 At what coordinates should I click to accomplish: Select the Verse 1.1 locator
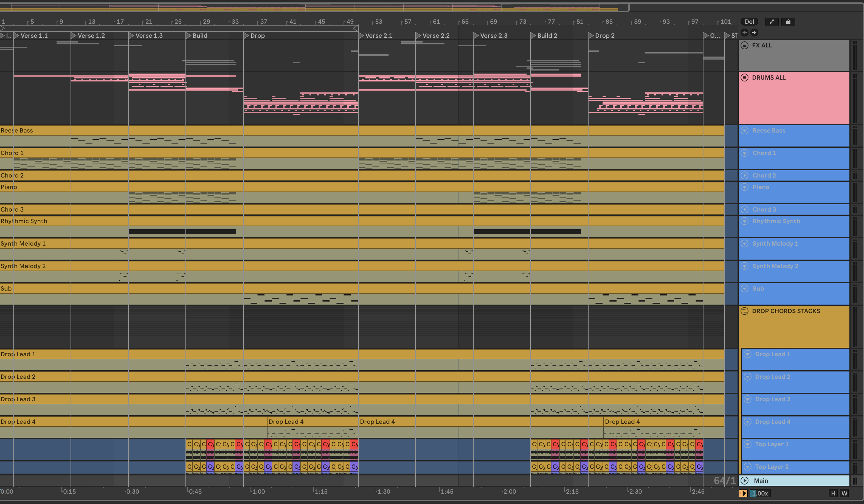(x=30, y=36)
